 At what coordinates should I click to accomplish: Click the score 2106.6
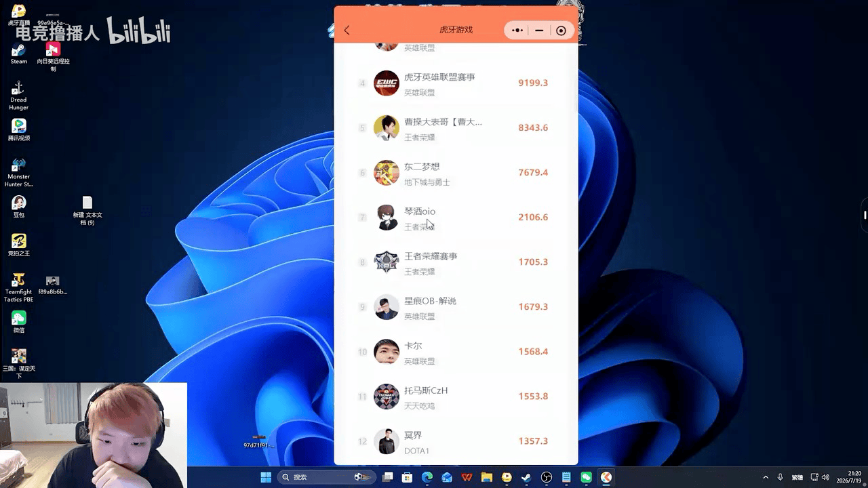click(533, 217)
